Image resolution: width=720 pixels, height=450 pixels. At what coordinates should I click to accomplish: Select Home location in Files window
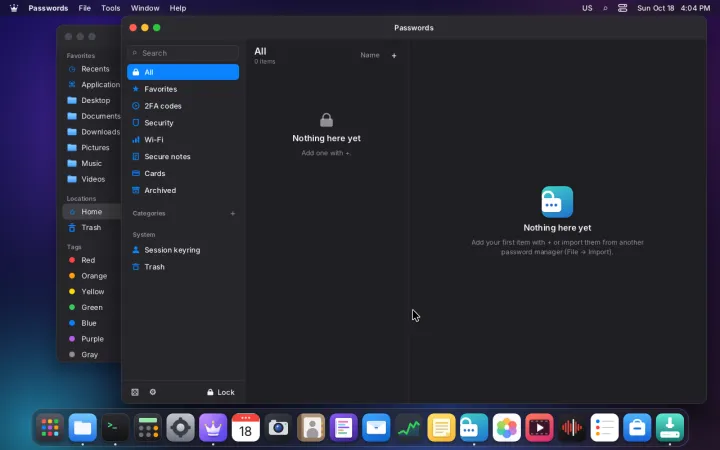pos(91,212)
